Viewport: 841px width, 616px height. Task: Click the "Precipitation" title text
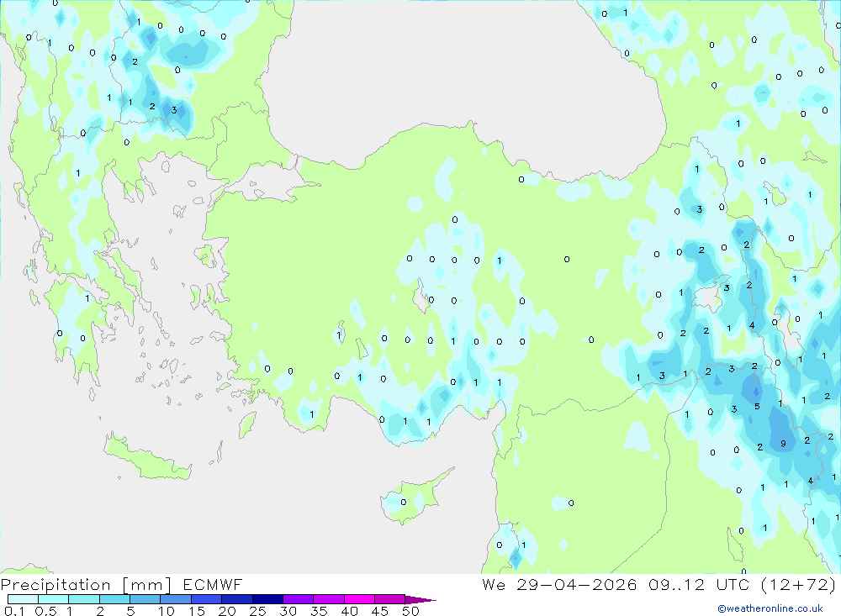coord(56,585)
